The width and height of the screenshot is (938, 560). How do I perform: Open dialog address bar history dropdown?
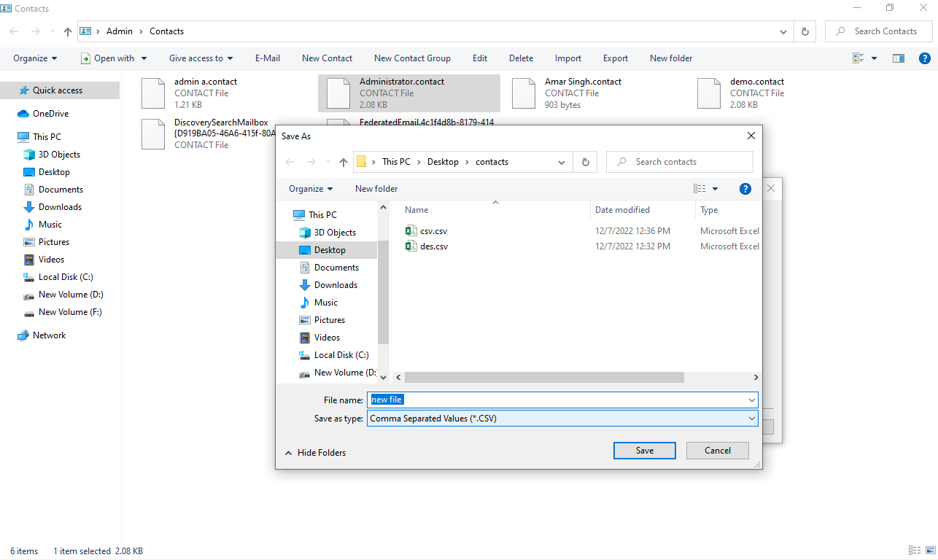pos(561,162)
